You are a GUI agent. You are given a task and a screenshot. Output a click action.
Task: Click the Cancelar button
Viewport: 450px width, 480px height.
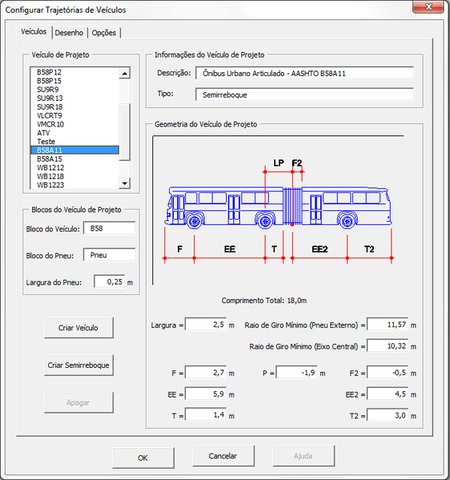[223, 456]
